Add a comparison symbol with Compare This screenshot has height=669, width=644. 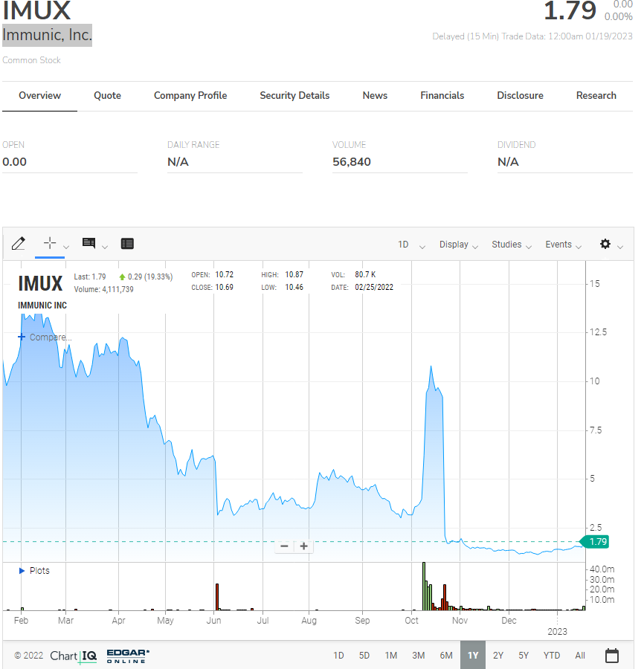coord(45,337)
